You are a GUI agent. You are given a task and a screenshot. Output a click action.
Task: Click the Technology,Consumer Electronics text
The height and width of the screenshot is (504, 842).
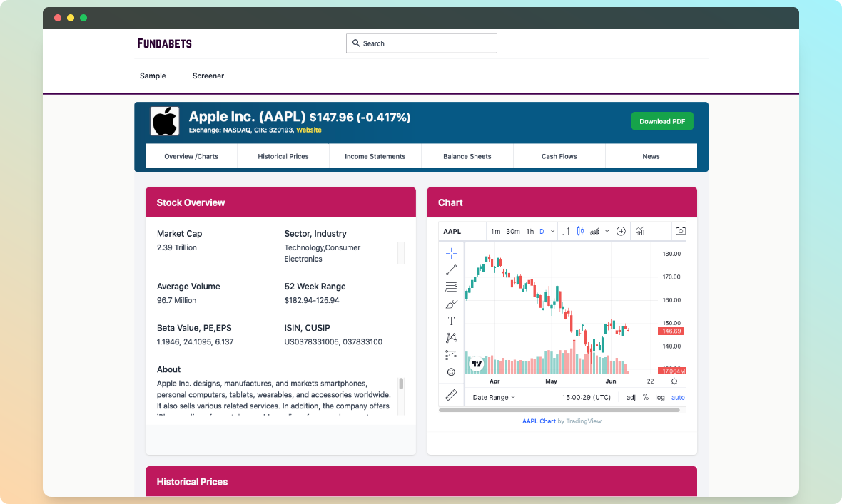click(323, 253)
